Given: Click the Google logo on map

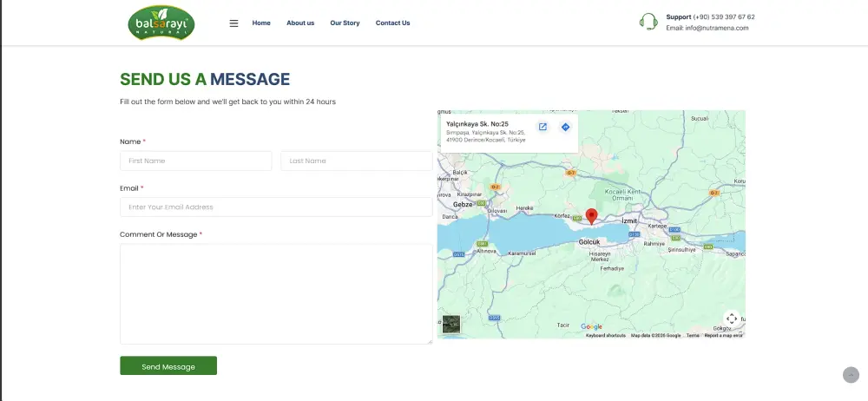Looking at the screenshot, I should tap(591, 326).
